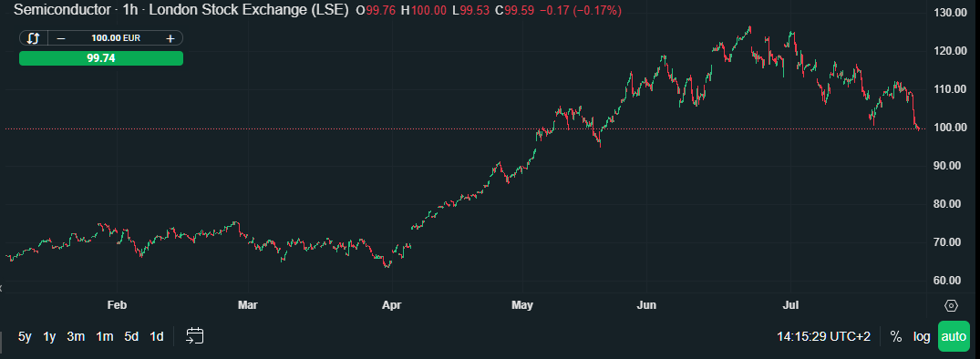This screenshot has height=359, width=980.
Task: Click the Feb label on time axis
Action: pyautogui.click(x=117, y=305)
